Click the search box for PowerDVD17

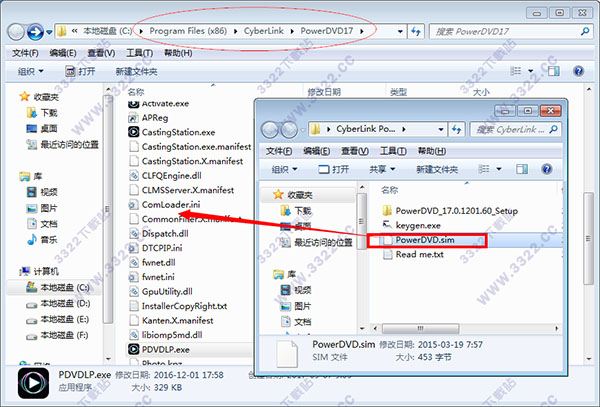coord(510,31)
